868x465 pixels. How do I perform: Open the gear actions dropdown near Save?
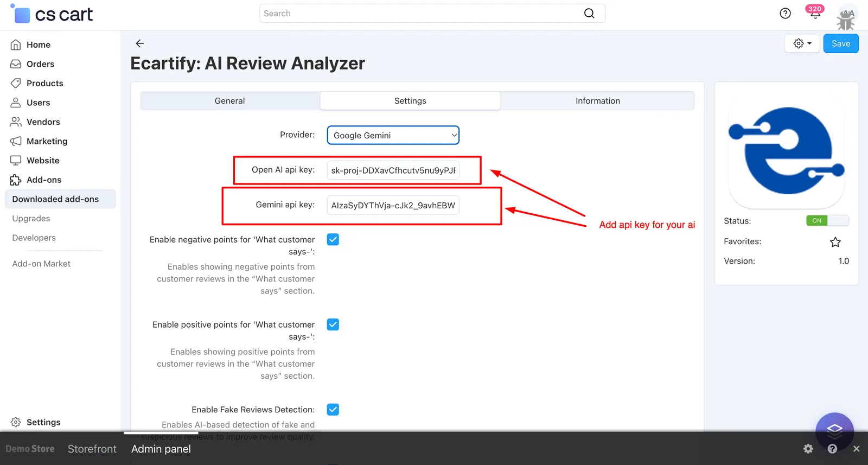802,43
